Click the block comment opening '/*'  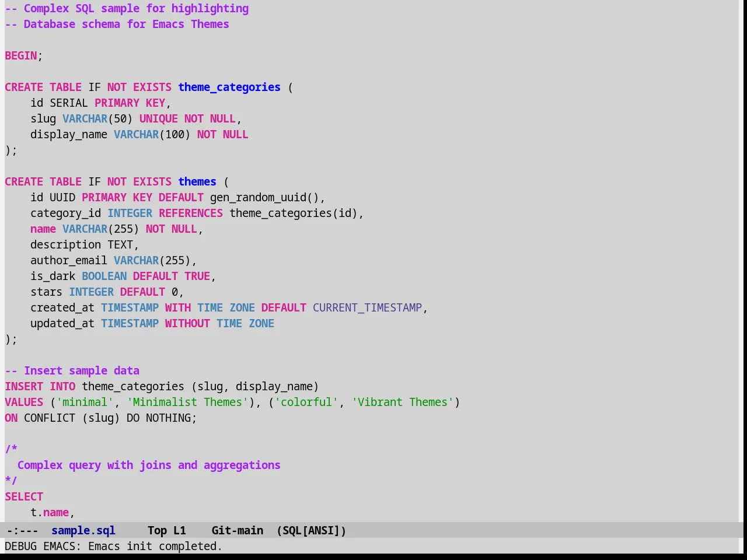coord(11,449)
